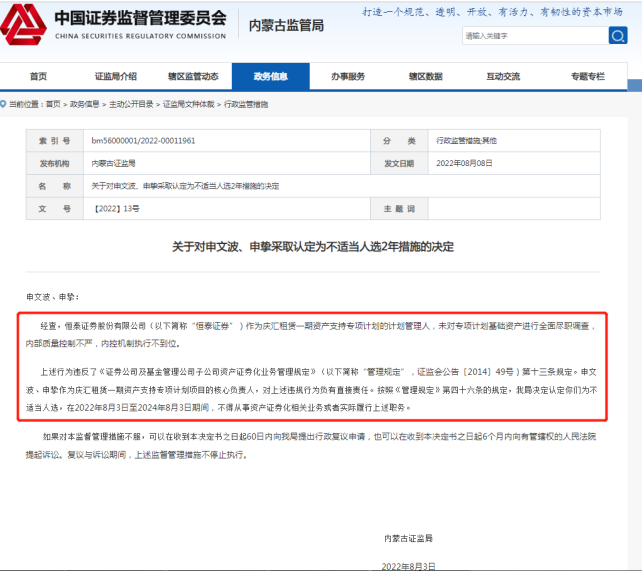Open the 专题专栏 navigation tab
643x571 pixels.
588,76
